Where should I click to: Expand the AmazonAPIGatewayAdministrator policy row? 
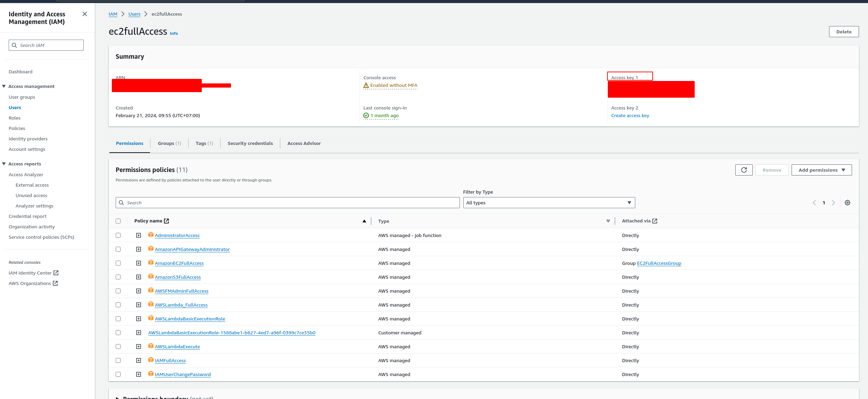(x=139, y=249)
